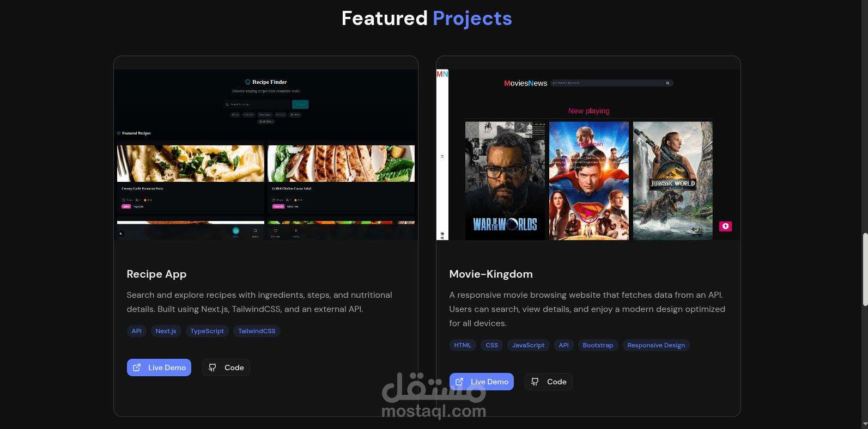Click the chef hat icon beside Recipe Finder
The width and height of the screenshot is (868, 429).
[x=248, y=82]
